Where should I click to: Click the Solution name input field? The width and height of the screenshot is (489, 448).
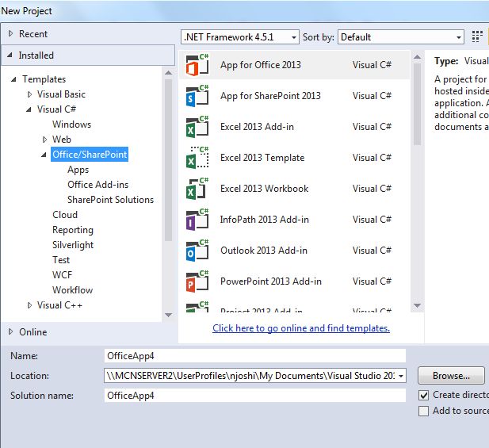[254, 396]
